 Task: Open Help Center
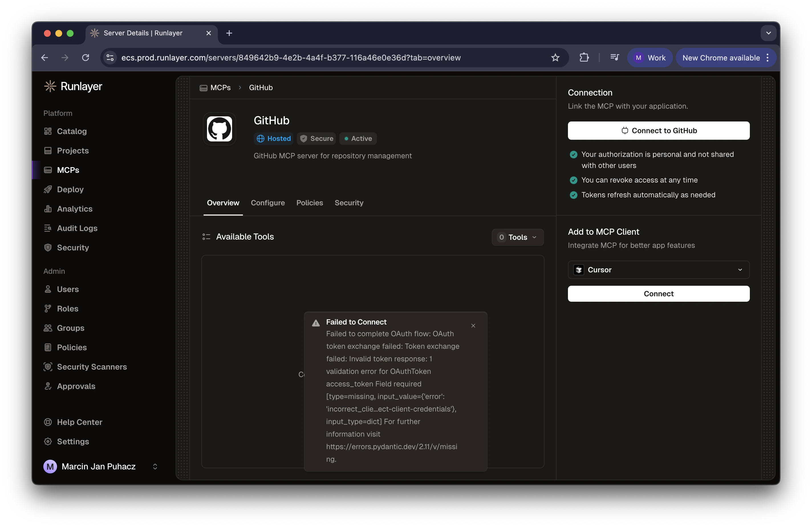(x=80, y=422)
